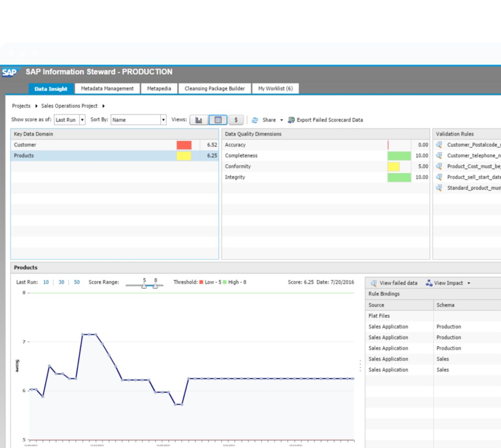
Task: Open the Show score as of dropdown
Action: point(82,120)
